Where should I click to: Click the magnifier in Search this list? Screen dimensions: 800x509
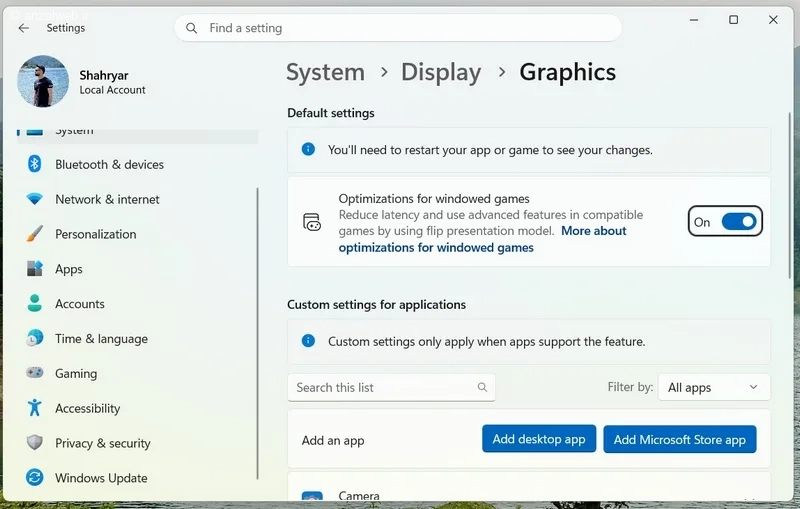point(482,388)
